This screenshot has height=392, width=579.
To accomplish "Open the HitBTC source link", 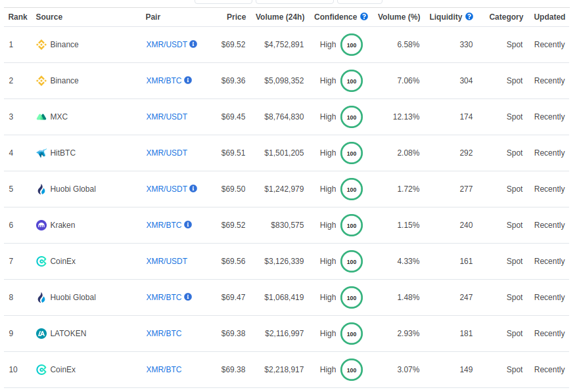I will (63, 153).
